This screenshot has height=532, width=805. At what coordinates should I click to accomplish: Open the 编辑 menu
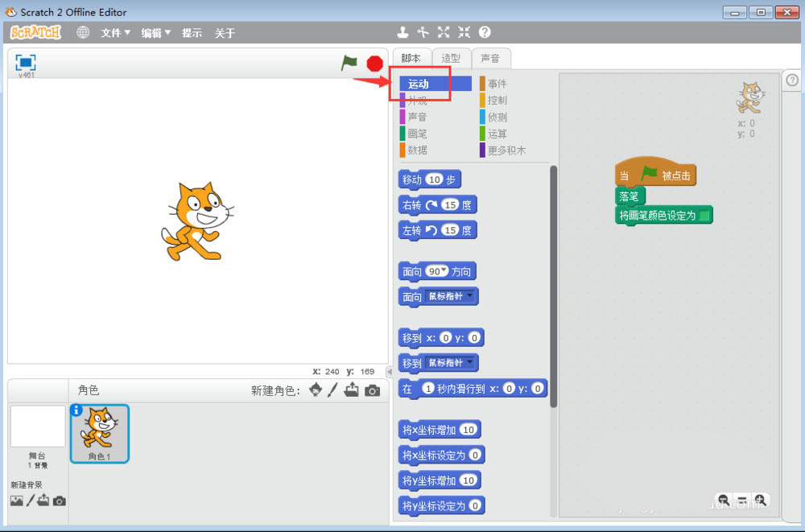click(155, 33)
